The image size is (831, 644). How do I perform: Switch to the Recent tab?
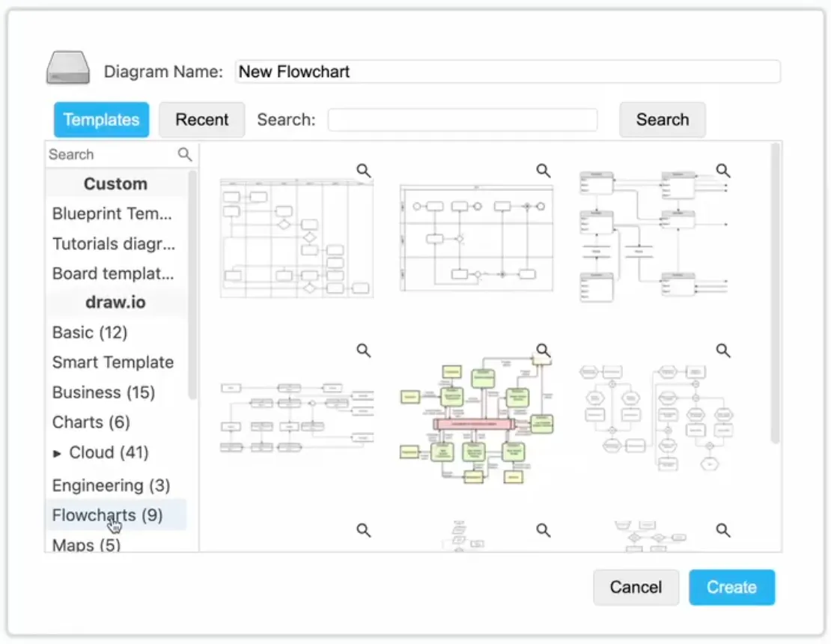[x=201, y=120]
